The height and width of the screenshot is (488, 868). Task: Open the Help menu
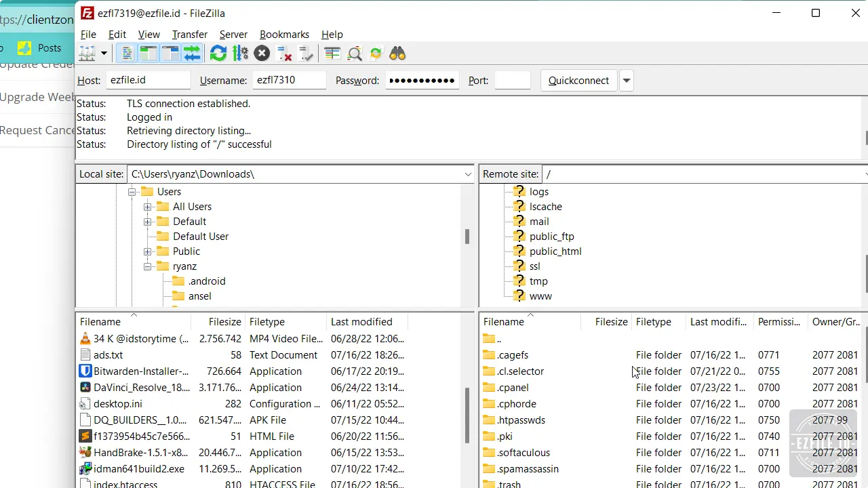pyautogui.click(x=332, y=34)
